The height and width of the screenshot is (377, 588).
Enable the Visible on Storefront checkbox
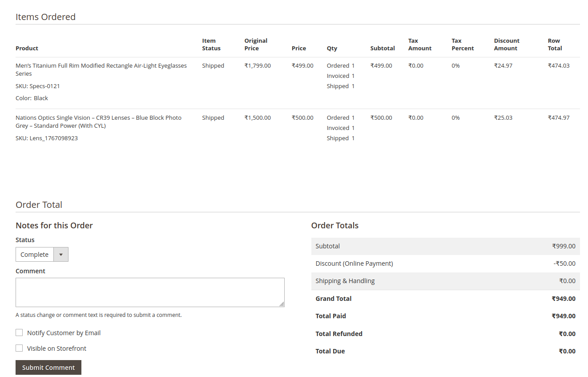[x=19, y=348]
